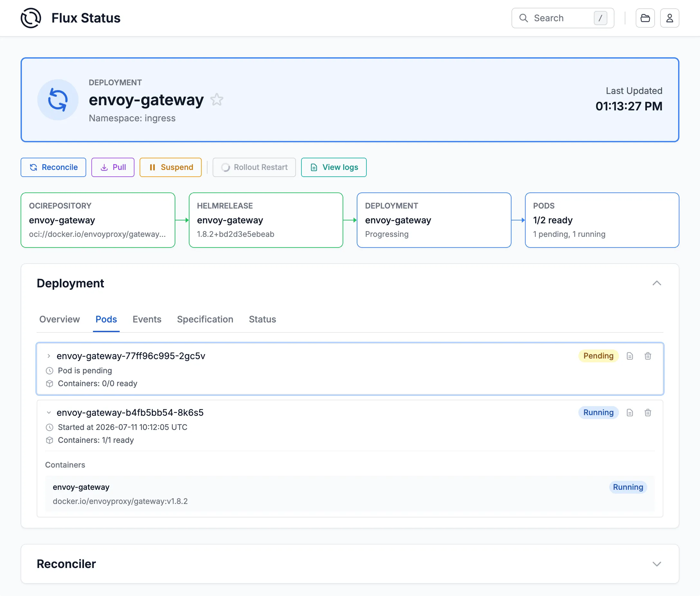This screenshot has height=596, width=700.
Task: Collapse the Deployment section
Action: [657, 283]
